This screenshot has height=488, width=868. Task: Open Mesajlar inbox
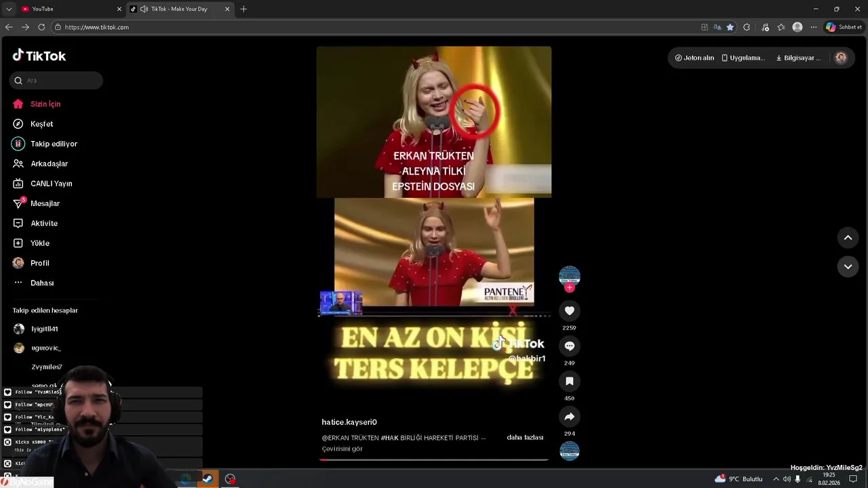click(36, 203)
